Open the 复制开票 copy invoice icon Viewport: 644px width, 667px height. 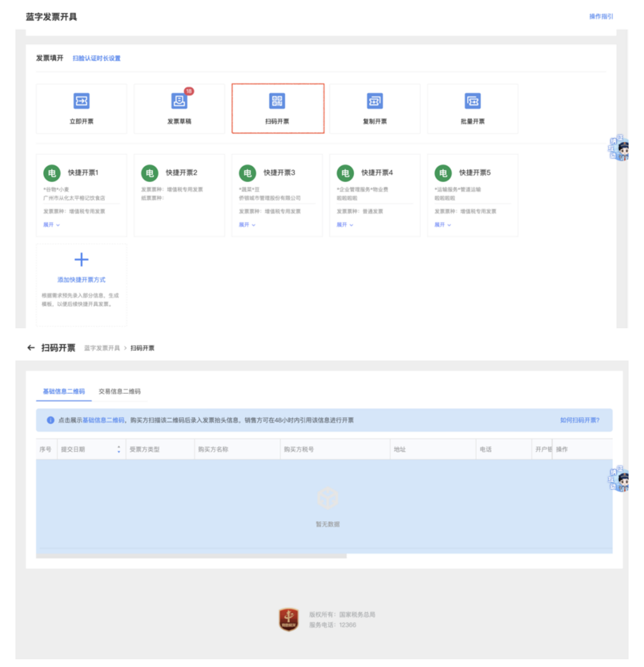(x=376, y=101)
